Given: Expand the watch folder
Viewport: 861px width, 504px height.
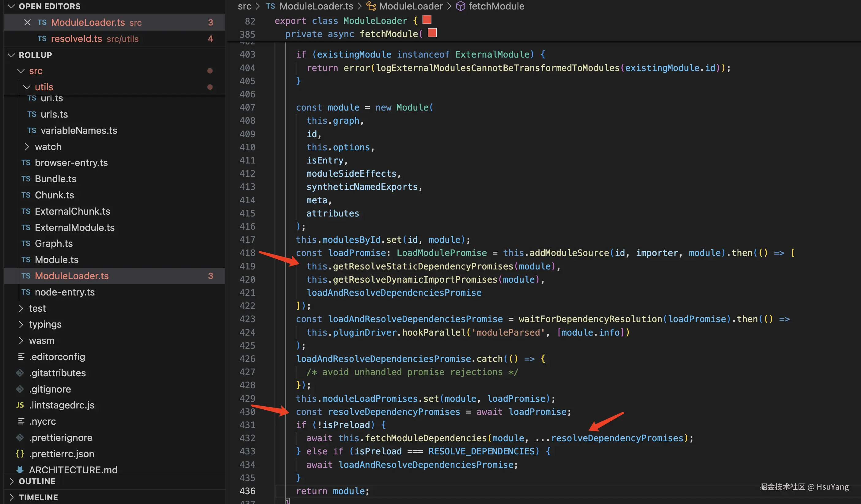Looking at the screenshot, I should [27, 147].
